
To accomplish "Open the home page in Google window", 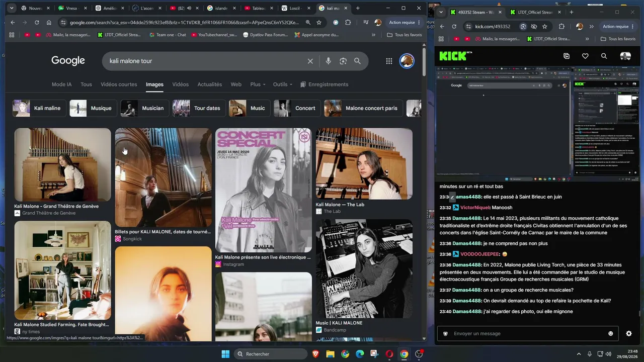I will point(49,22).
